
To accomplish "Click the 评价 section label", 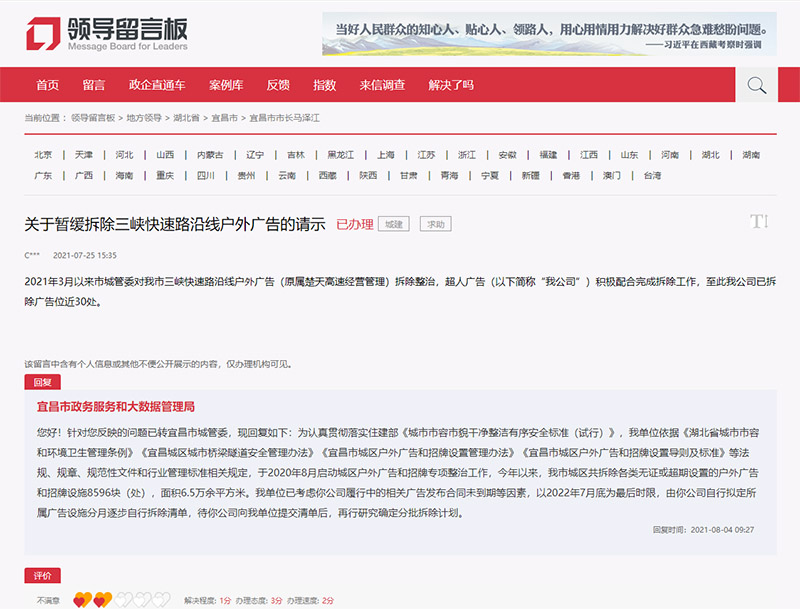I will 42,575.
